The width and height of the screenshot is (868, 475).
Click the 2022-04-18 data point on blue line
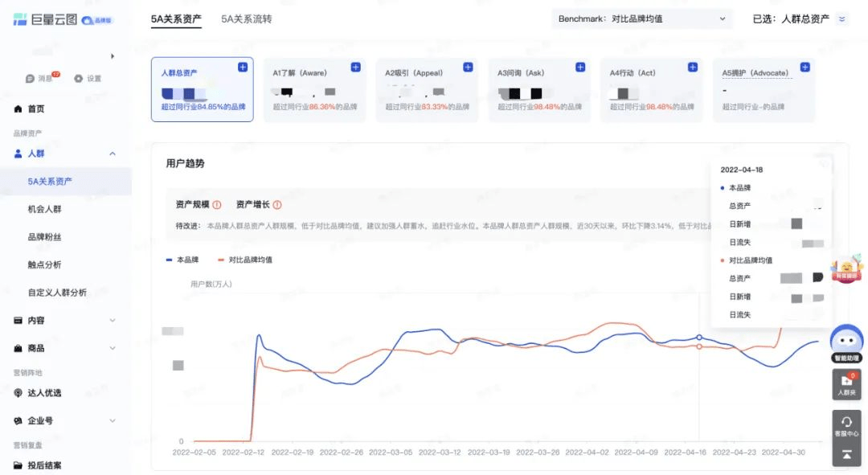699,337
